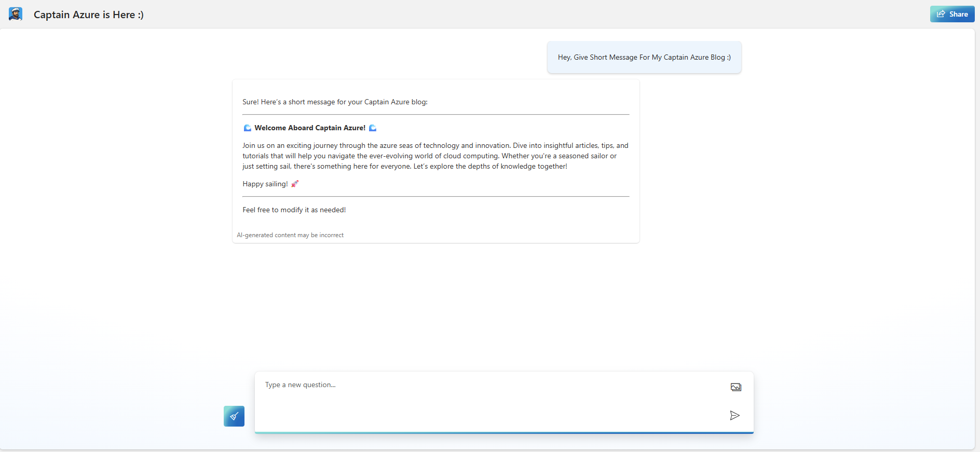Click the 'Sure! Here's a short message' line
This screenshot has width=980, height=452.
(x=335, y=102)
